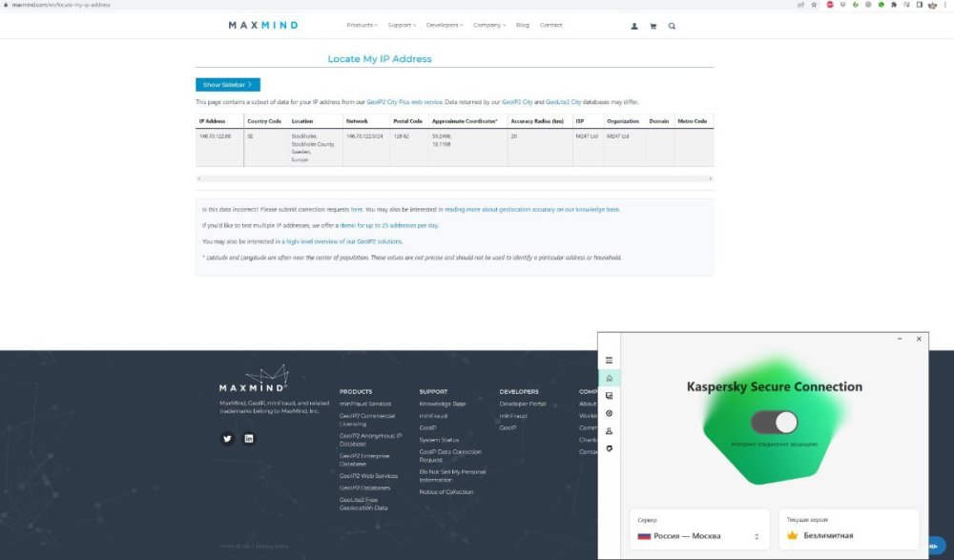
Task: Open Blog in MaxMind navigation
Action: [523, 25]
